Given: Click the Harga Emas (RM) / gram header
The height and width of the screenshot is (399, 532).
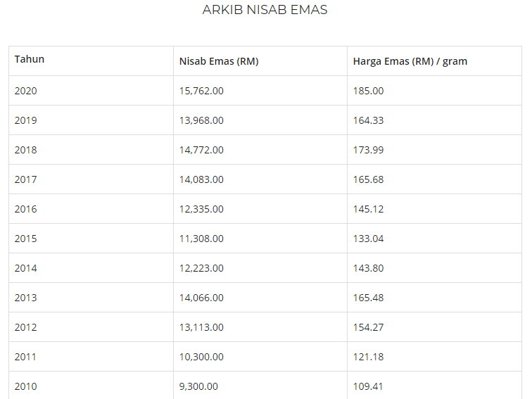Looking at the screenshot, I should [x=410, y=61].
